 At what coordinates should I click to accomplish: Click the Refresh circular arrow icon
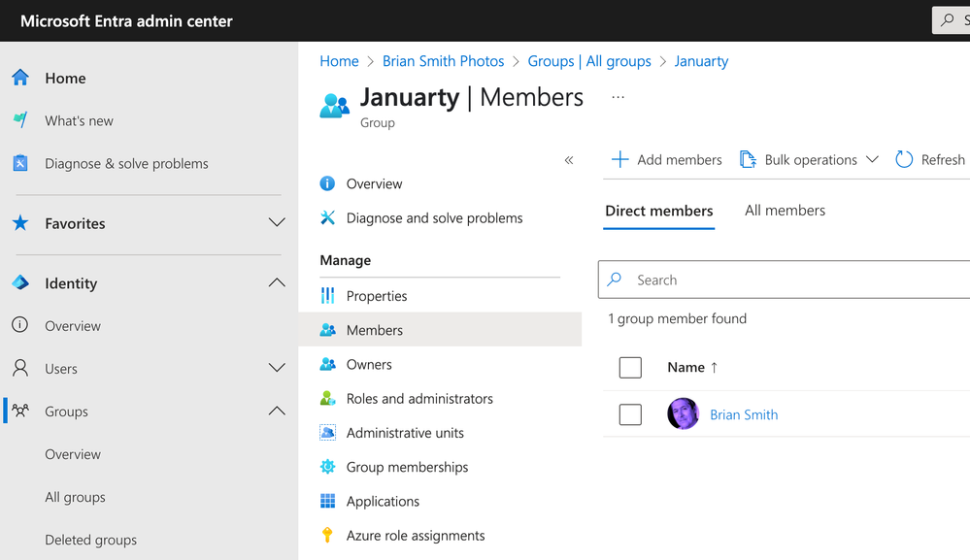[904, 159]
